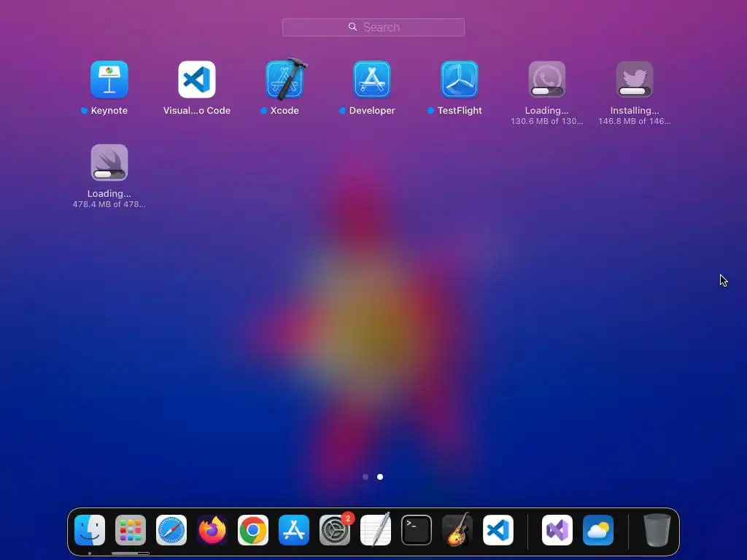Launch Visual Studio Code from Launchpad
Image resolution: width=747 pixels, height=560 pixels.
coord(197,79)
